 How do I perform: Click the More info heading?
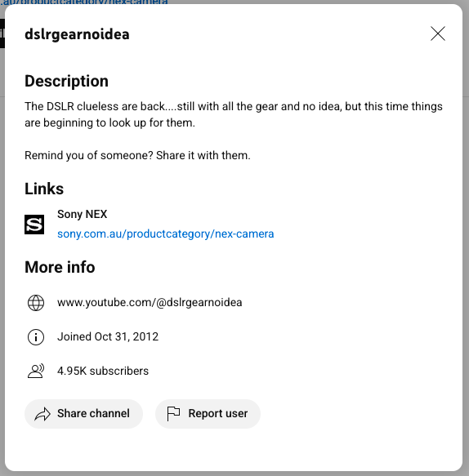point(60,267)
